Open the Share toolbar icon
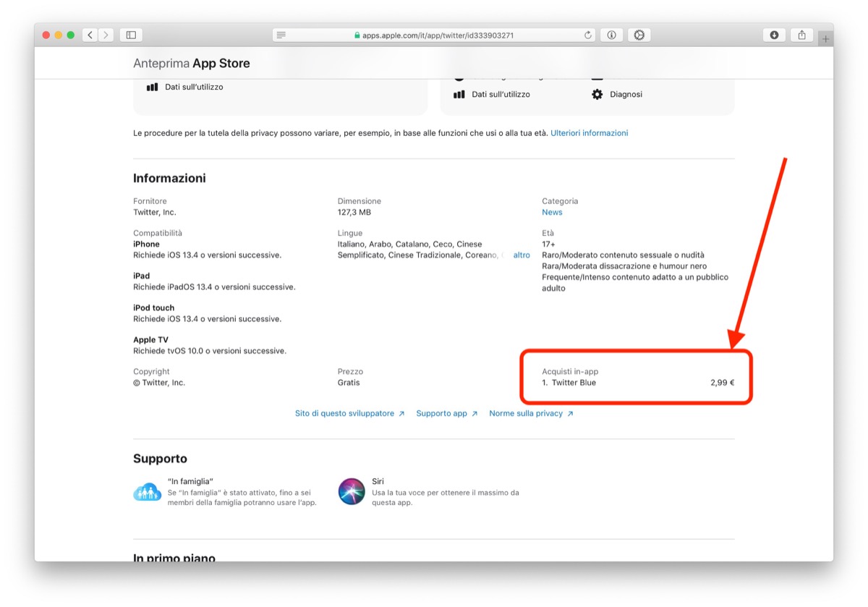Image resolution: width=868 pixels, height=607 pixels. click(x=801, y=35)
